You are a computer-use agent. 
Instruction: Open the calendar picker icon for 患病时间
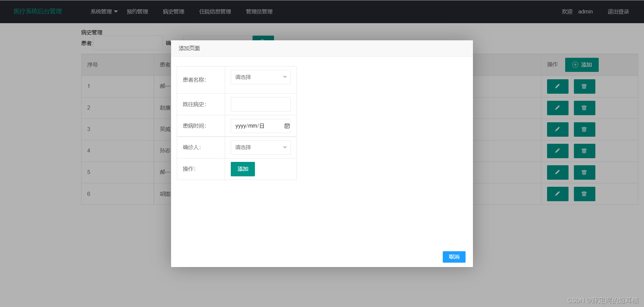point(287,126)
